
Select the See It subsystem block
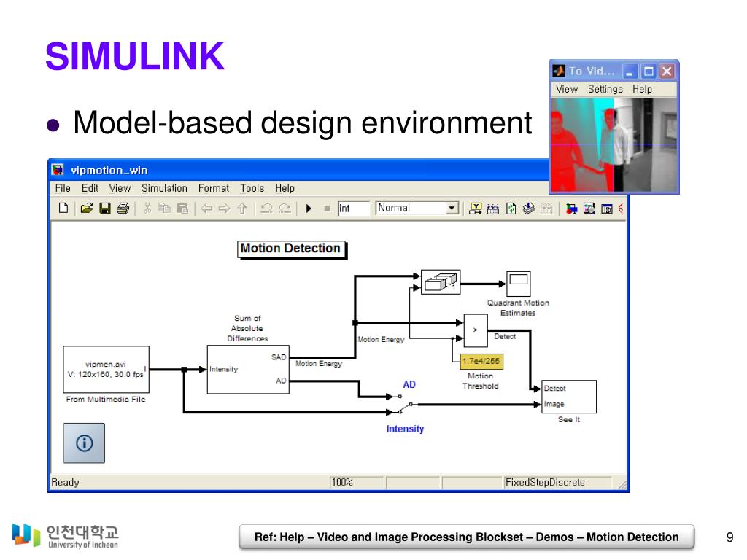tap(569, 397)
